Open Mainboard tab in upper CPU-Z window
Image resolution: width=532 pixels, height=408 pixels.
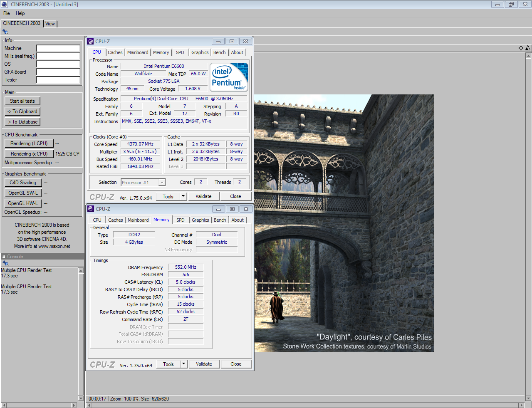pos(138,52)
